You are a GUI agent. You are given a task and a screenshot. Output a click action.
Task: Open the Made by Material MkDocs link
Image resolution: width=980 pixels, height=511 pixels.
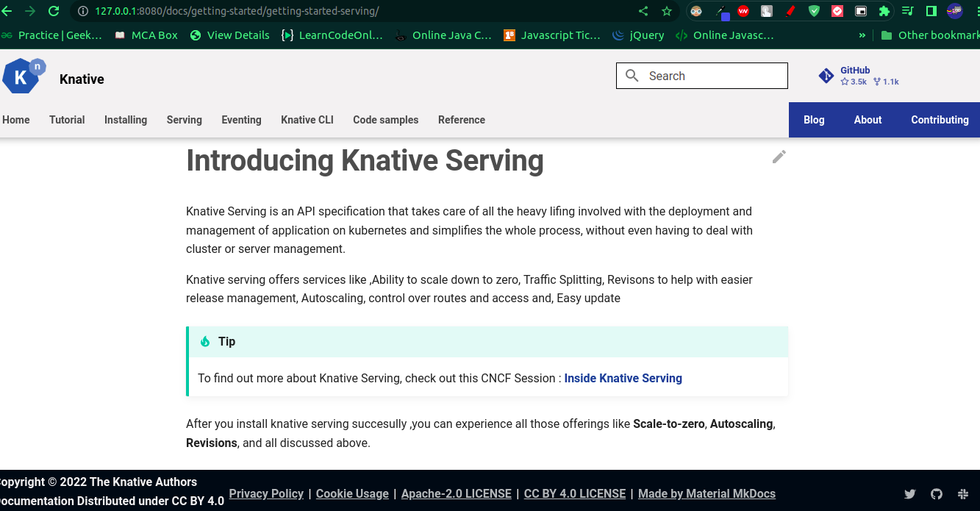click(x=707, y=494)
